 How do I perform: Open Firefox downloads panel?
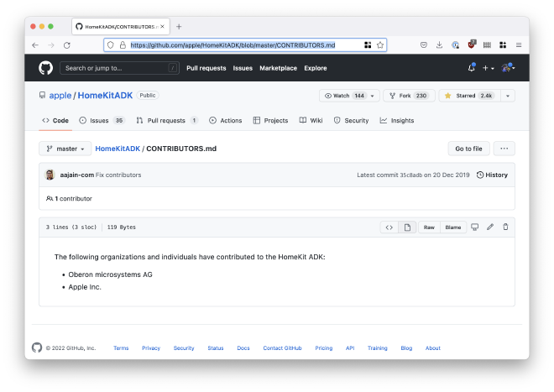(439, 44)
